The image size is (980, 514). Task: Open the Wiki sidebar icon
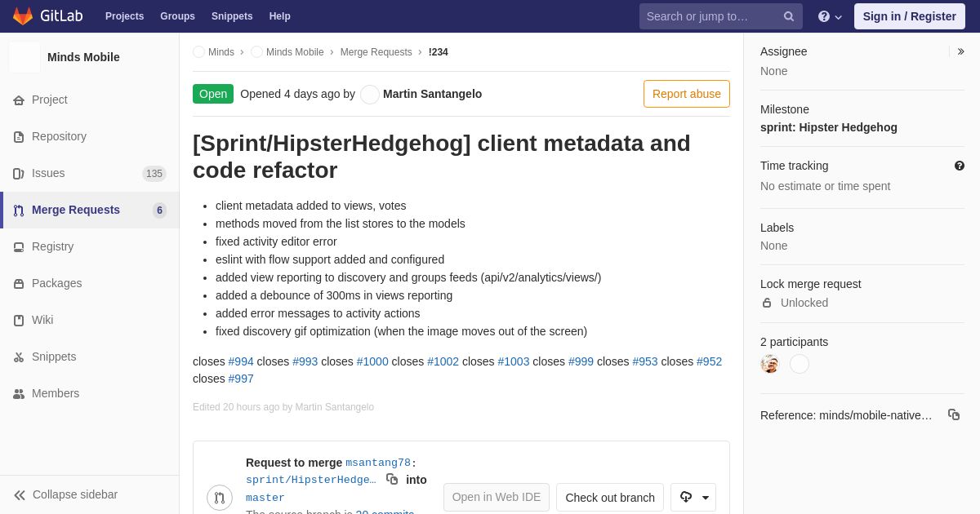pos(19,320)
